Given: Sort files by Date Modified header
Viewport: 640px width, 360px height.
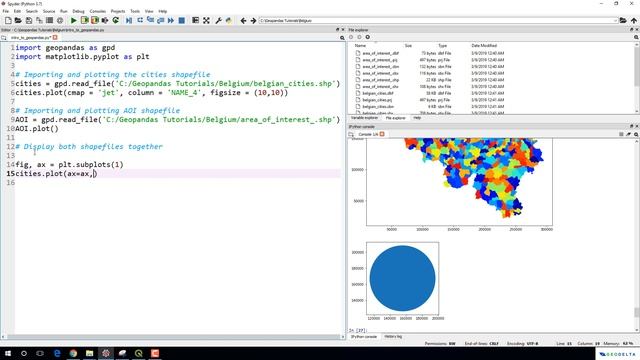Looking at the screenshot, I should (x=484, y=46).
